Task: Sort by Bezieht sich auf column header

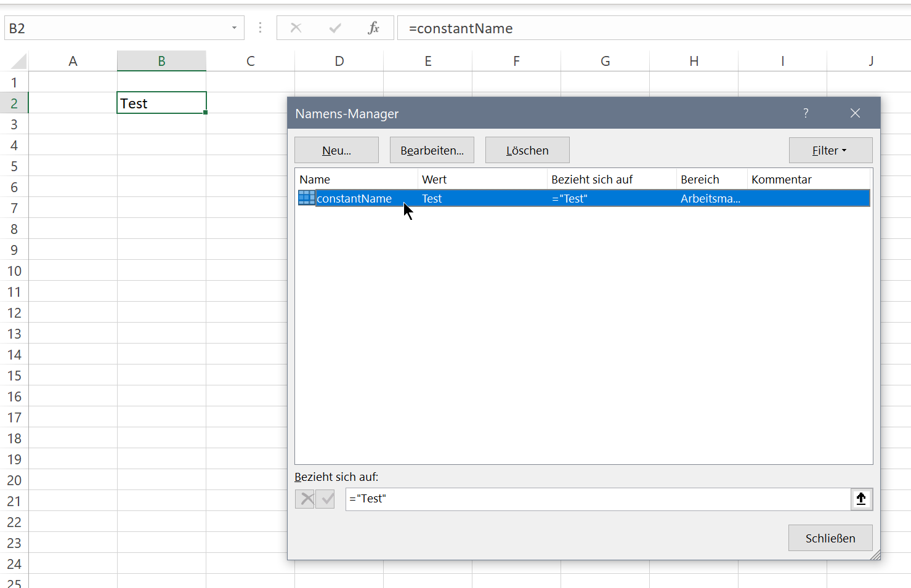Action: click(x=612, y=179)
